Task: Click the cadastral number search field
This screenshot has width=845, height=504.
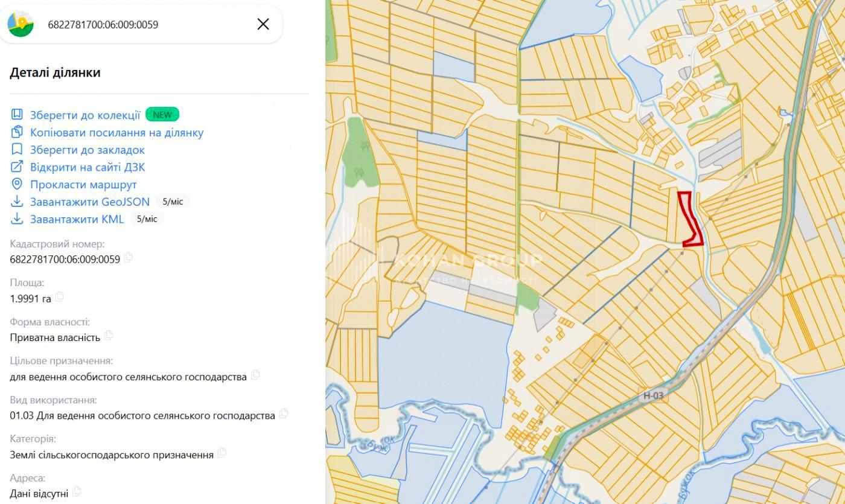Action: click(145, 25)
